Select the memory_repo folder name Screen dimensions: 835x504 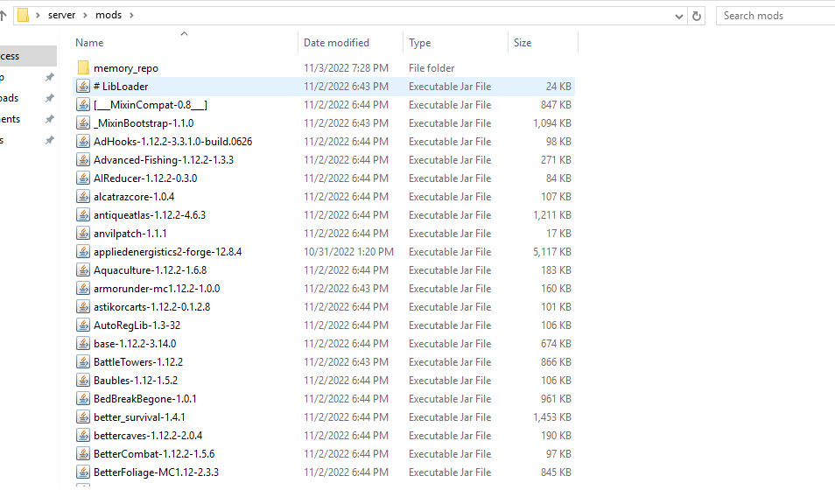(x=126, y=68)
